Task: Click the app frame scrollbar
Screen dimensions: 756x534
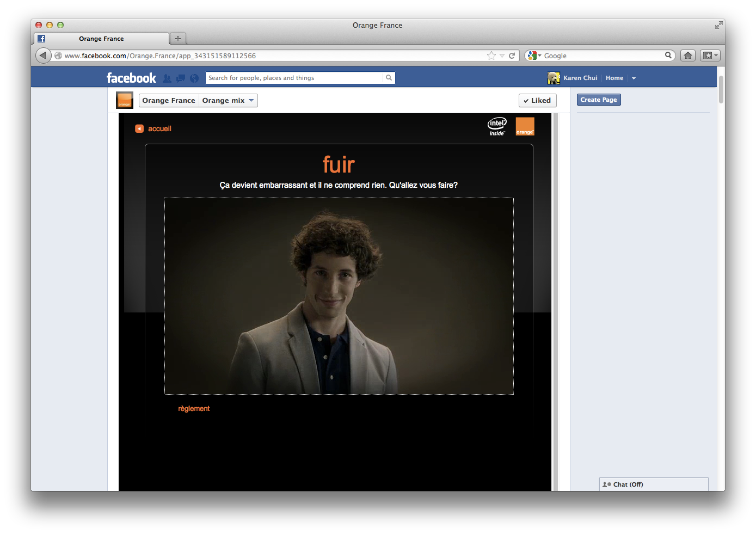Action: (556, 302)
